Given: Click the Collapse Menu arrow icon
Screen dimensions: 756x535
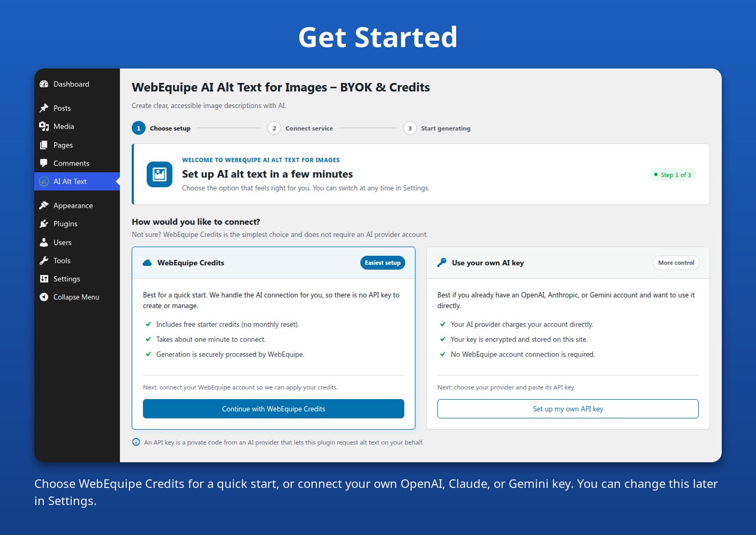Looking at the screenshot, I should pos(44,297).
